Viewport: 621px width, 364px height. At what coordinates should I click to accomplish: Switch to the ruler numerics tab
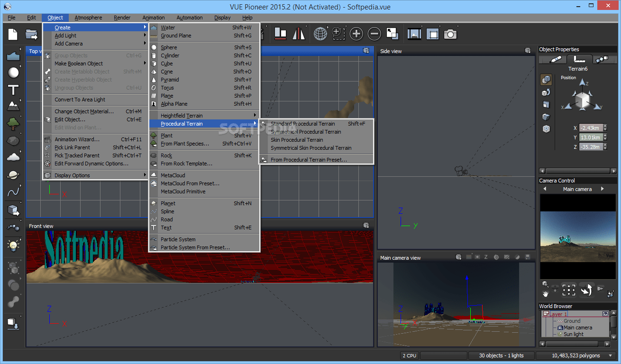(x=578, y=60)
